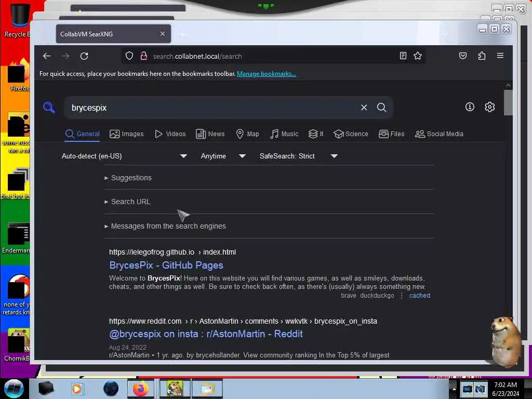Open SearXNG preferences gear icon
Viewport: 532px width, 399px height.
click(x=489, y=107)
